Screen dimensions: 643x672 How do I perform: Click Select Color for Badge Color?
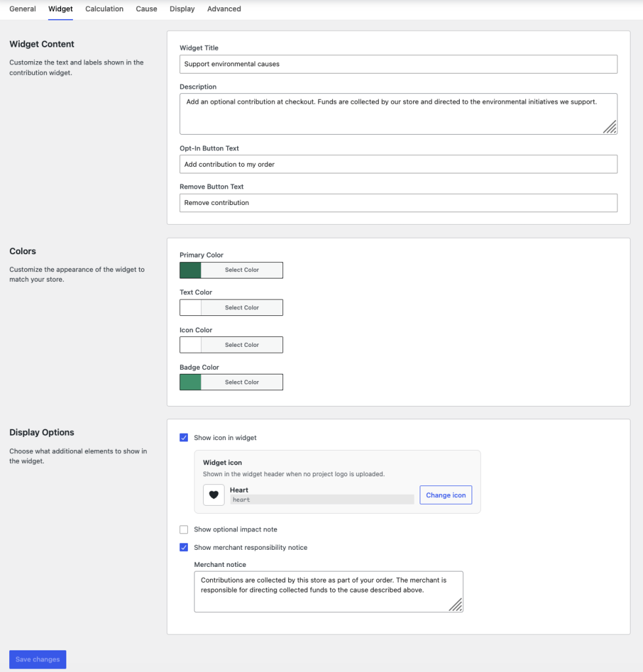242,382
